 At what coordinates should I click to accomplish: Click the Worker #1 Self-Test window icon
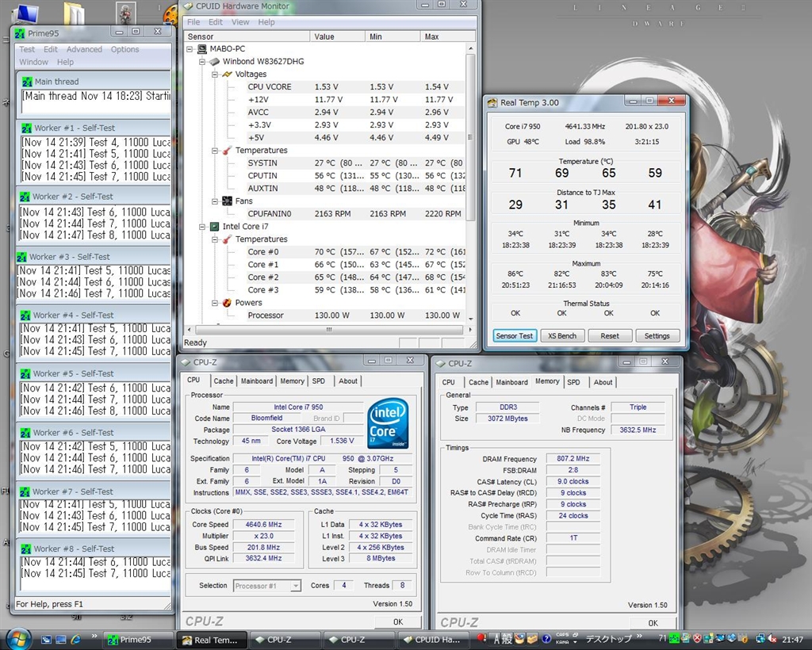26,128
